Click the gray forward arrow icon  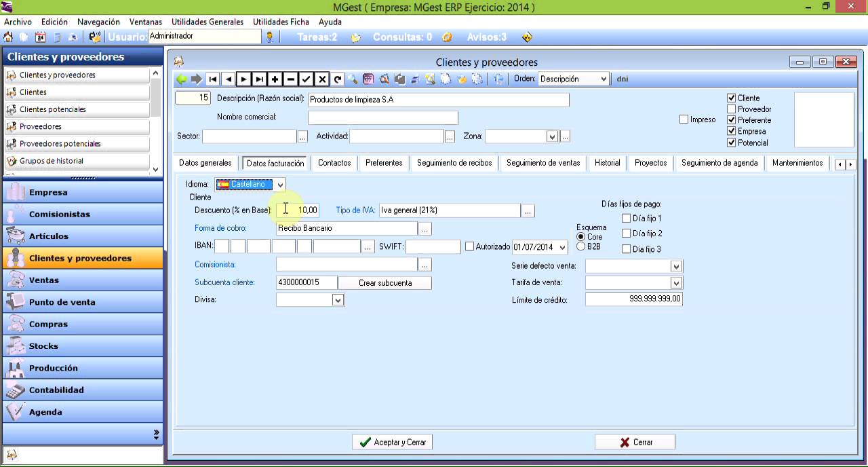(197, 79)
